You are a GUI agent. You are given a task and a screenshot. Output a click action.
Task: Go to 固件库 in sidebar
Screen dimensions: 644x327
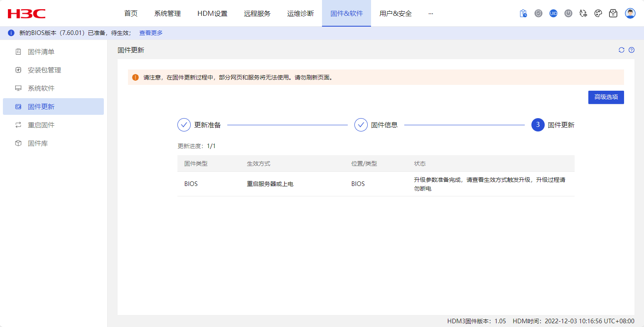click(x=53, y=143)
